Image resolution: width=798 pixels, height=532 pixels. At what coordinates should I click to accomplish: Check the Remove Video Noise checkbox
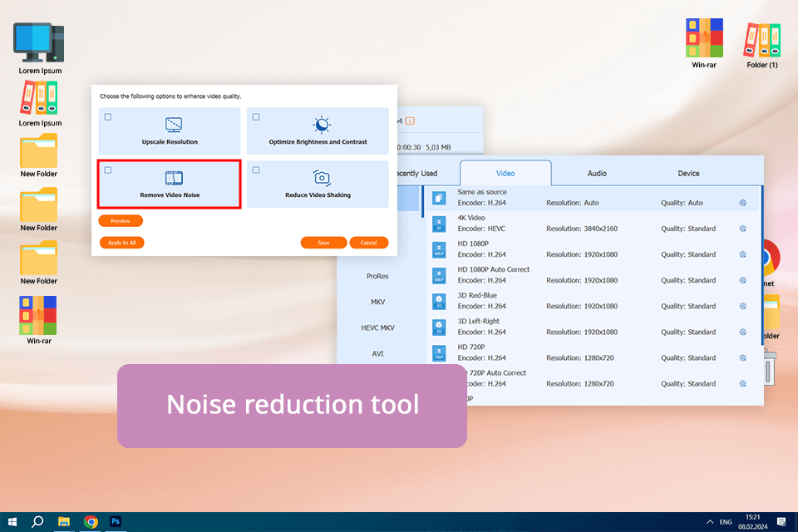108,170
